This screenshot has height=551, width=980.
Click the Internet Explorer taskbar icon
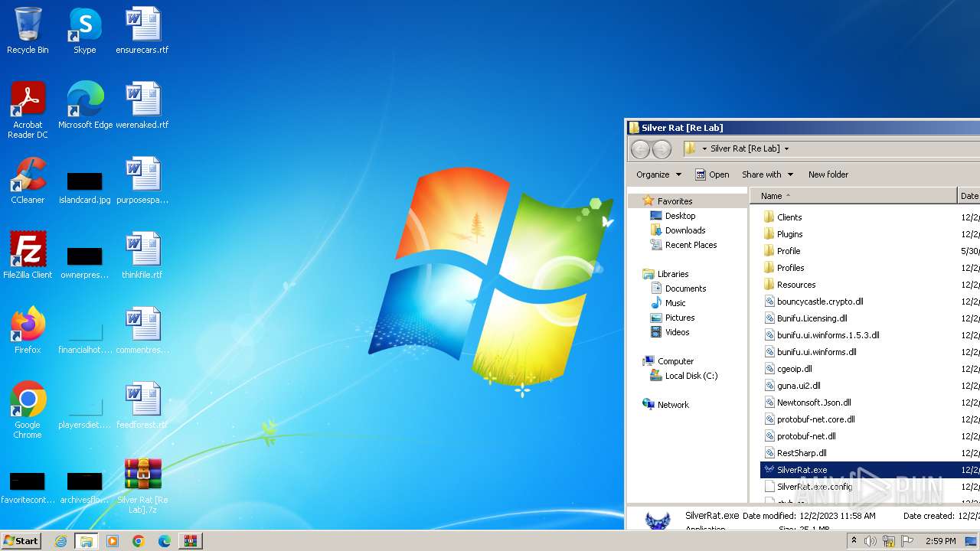click(61, 541)
